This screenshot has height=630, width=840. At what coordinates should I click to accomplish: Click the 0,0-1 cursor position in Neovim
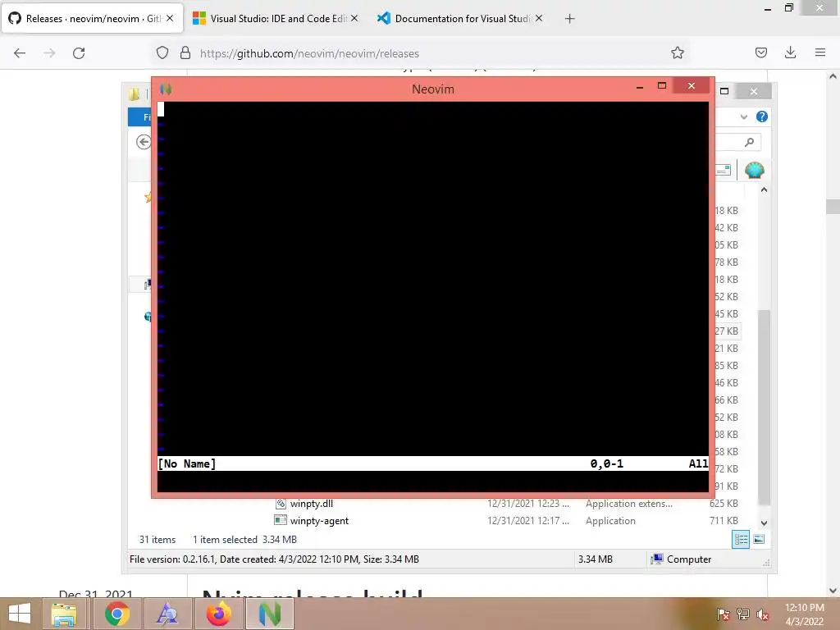pos(606,464)
